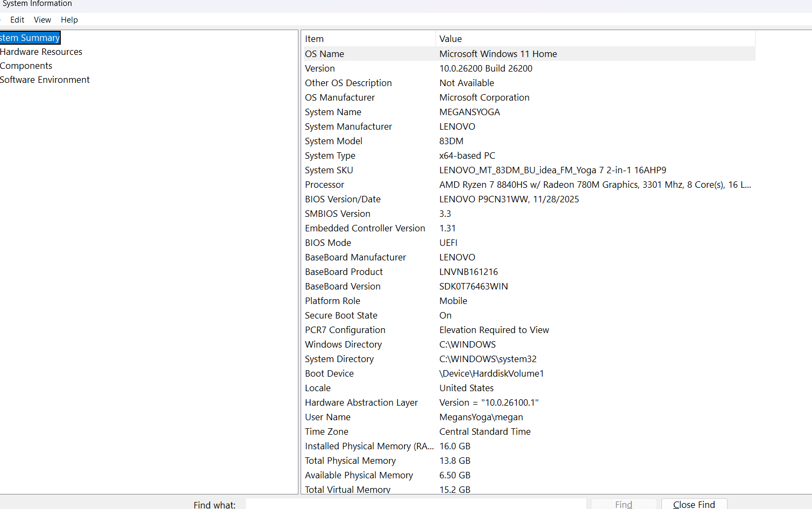Select the Version row label
Image resolution: width=812 pixels, height=509 pixels.
319,68
